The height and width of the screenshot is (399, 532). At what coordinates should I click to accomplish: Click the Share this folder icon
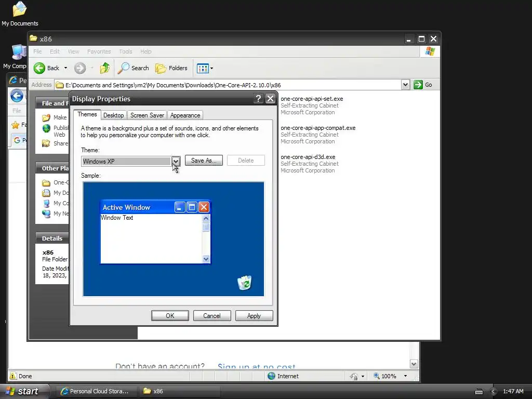[x=46, y=143]
